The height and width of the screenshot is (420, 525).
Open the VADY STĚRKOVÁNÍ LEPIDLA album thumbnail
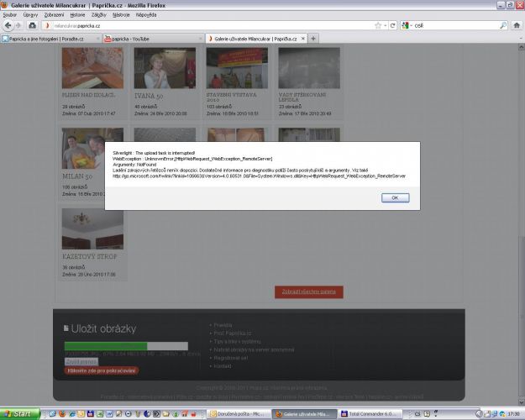coord(309,68)
